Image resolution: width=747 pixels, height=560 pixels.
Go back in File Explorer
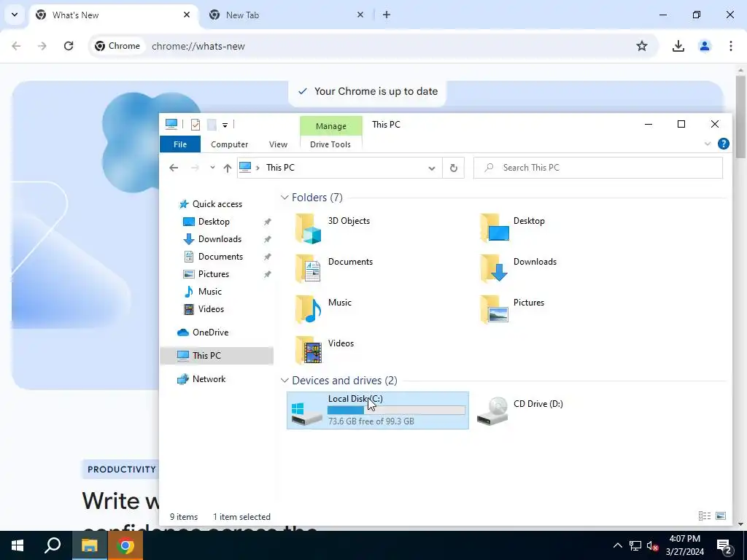174,168
